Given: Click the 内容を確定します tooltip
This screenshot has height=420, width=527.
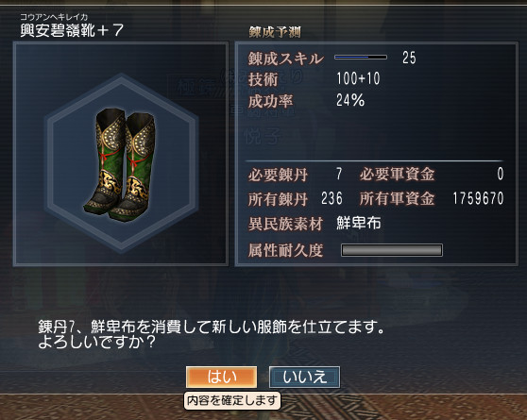Looking at the screenshot, I should click(232, 400).
